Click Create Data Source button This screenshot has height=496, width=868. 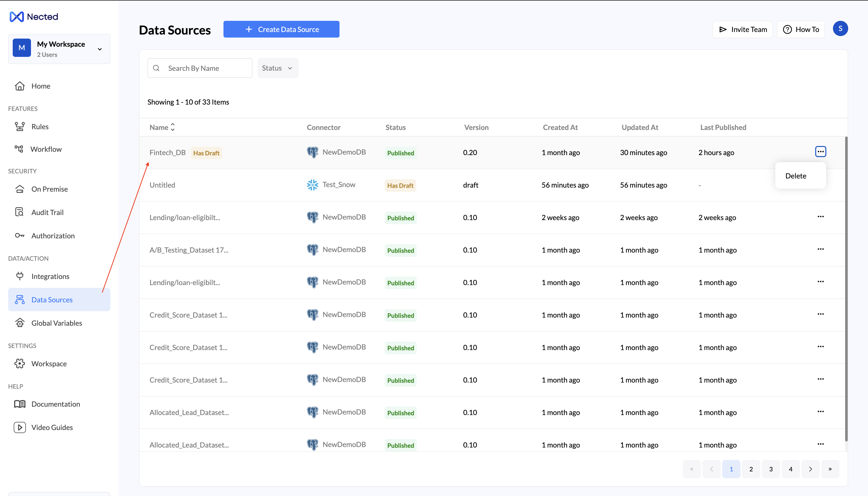click(x=281, y=29)
